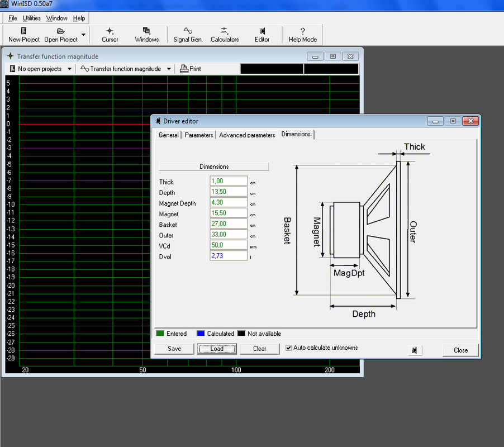This screenshot has height=447, width=504.
Task: Save the driver with Save button
Action: point(174,349)
